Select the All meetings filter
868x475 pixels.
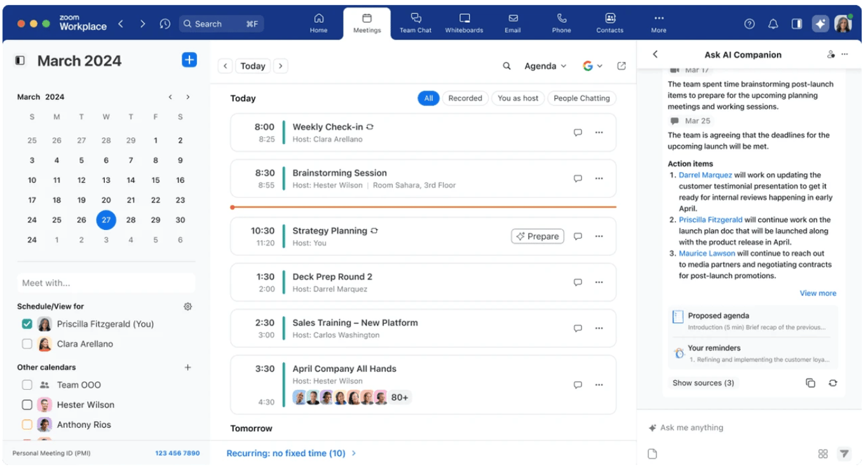(428, 98)
